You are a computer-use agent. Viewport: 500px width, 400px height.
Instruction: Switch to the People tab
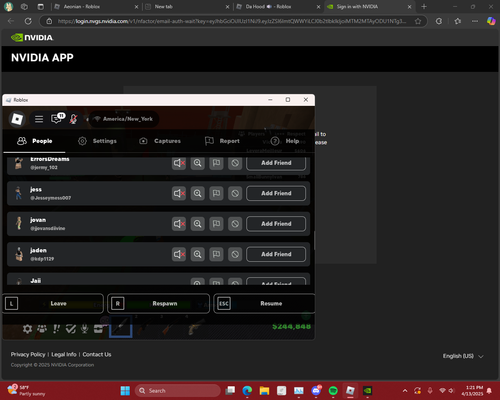pos(35,141)
